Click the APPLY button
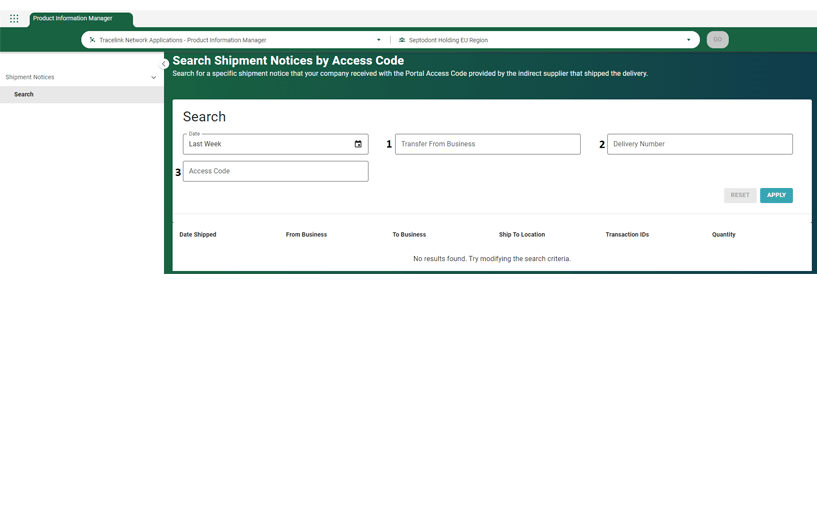 click(776, 195)
